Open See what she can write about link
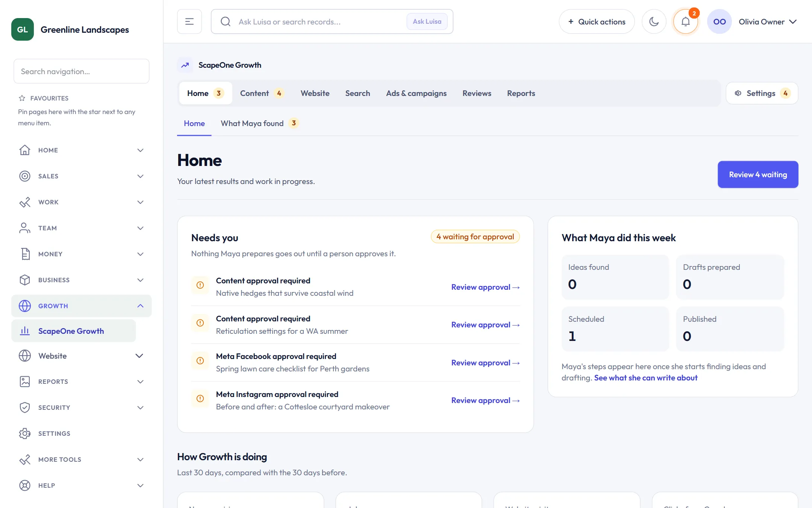 pyautogui.click(x=645, y=378)
